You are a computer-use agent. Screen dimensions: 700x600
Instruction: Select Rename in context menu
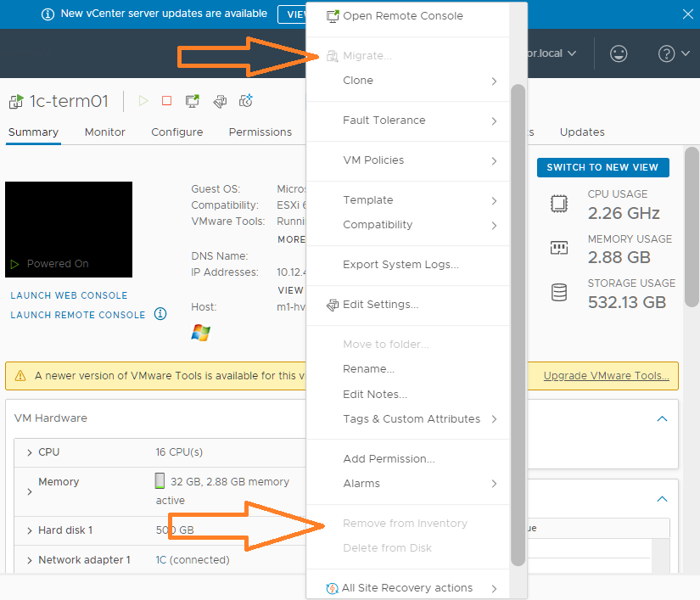[408, 369]
